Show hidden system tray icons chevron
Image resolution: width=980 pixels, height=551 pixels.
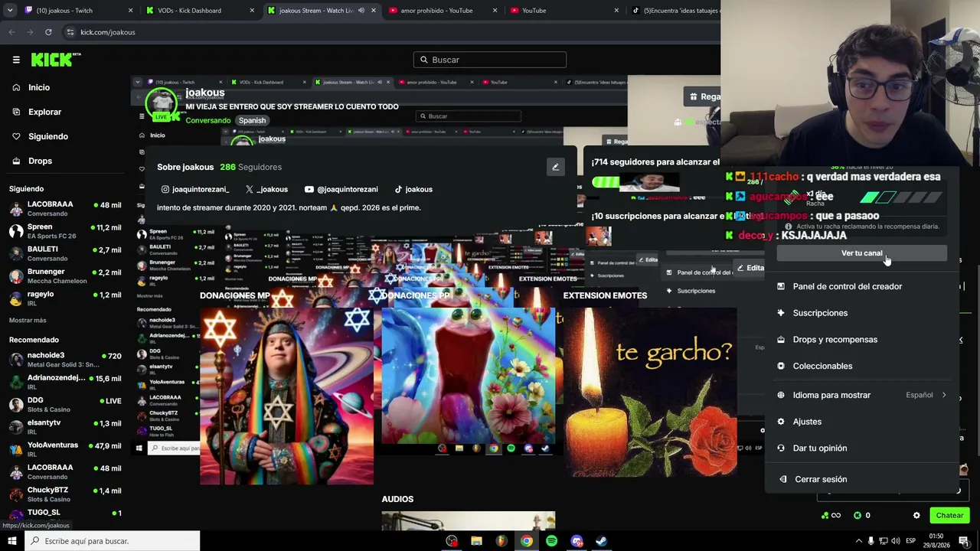click(x=858, y=541)
